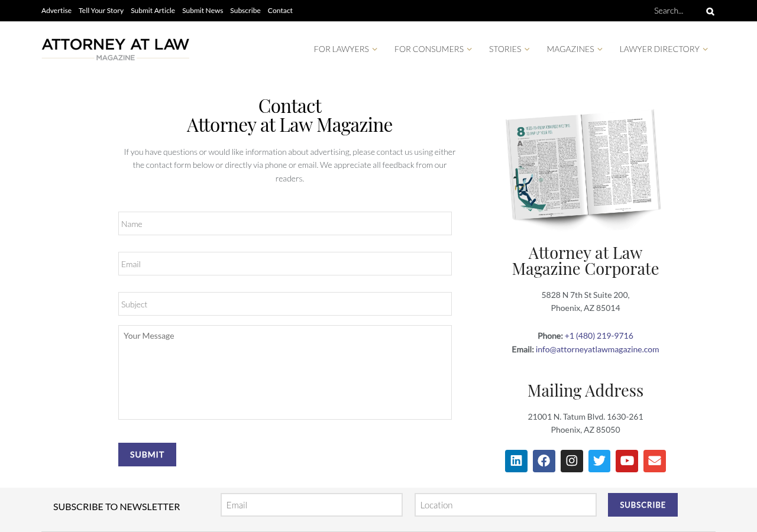The image size is (757, 532).
Task: Select the 'Mailing Address' heading
Action: (x=585, y=390)
